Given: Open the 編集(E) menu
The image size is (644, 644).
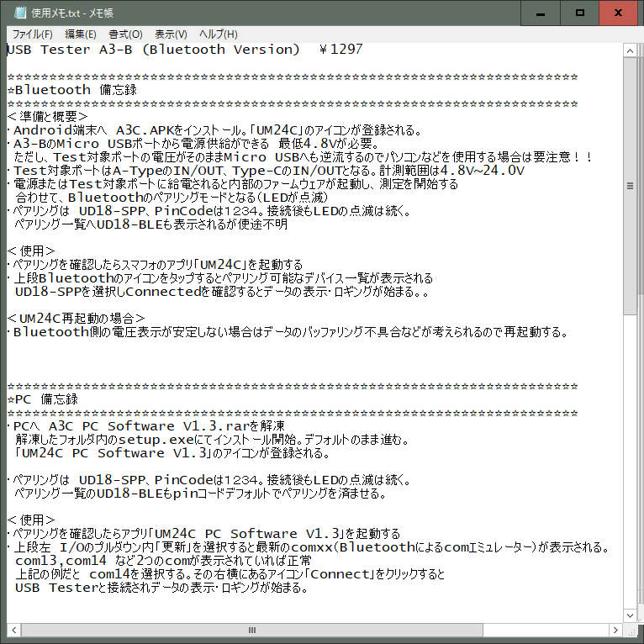Looking at the screenshot, I should 81,34.
